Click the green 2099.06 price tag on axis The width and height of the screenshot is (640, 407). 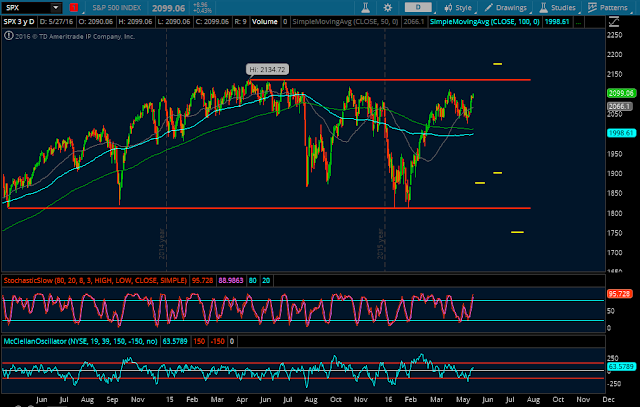620,93
